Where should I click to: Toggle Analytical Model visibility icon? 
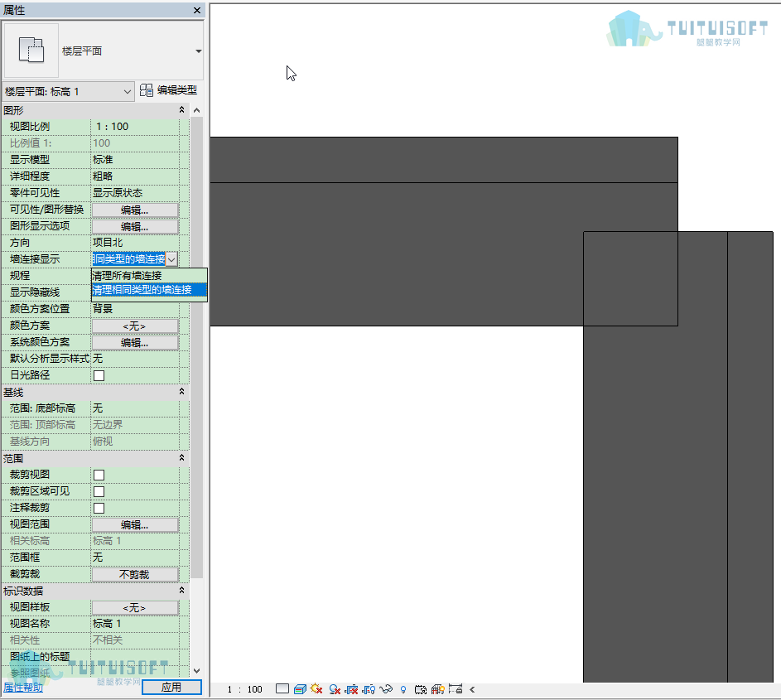[438, 689]
